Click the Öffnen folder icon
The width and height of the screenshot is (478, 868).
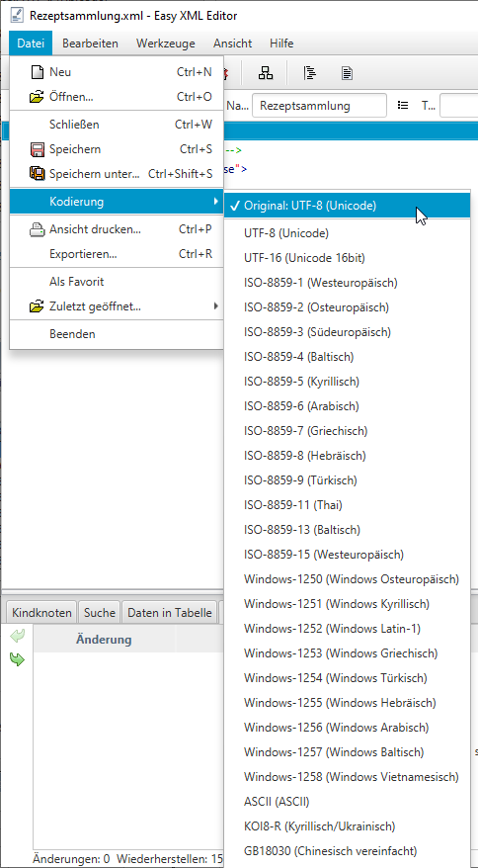[37, 97]
